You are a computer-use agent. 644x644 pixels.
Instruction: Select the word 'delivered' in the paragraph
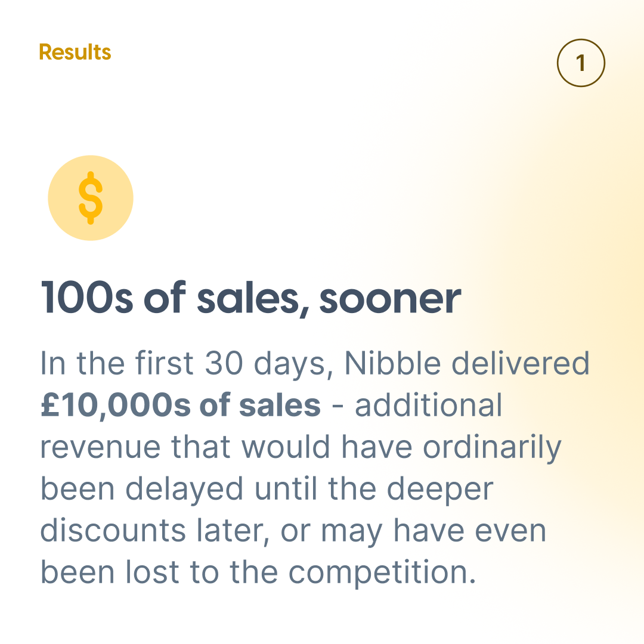pos(521,363)
